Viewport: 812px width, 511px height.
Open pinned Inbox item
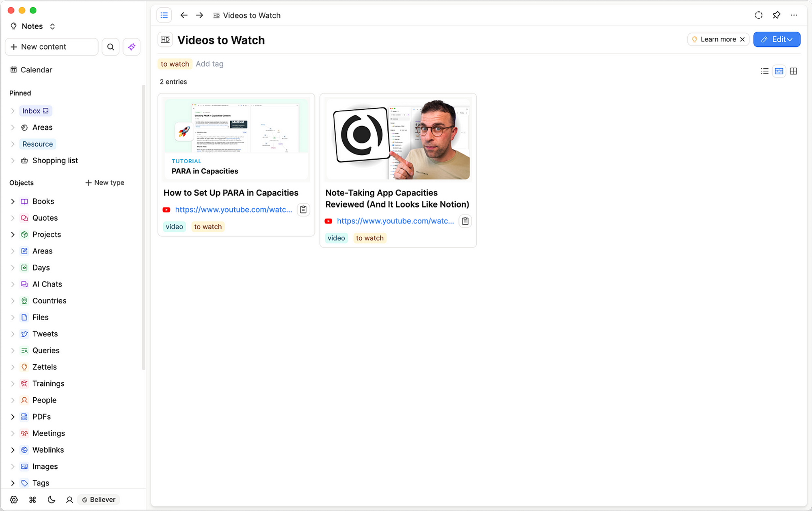point(35,111)
